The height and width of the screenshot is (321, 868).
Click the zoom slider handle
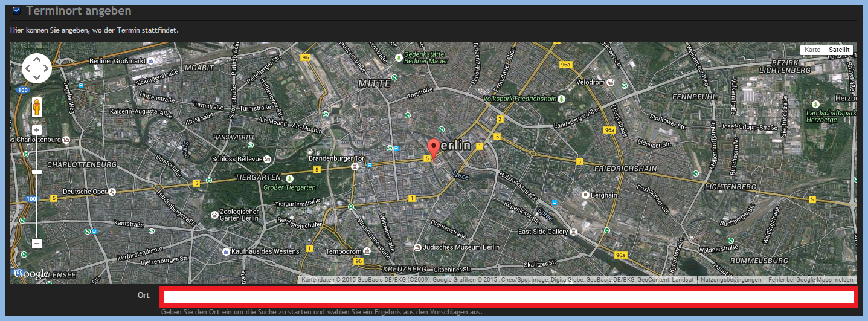pyautogui.click(x=37, y=172)
